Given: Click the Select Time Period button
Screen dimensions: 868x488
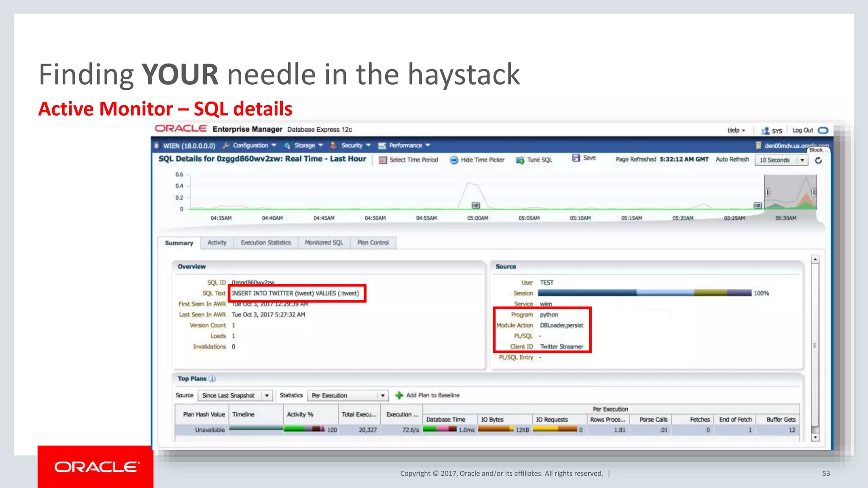Looking at the screenshot, I should [409, 160].
